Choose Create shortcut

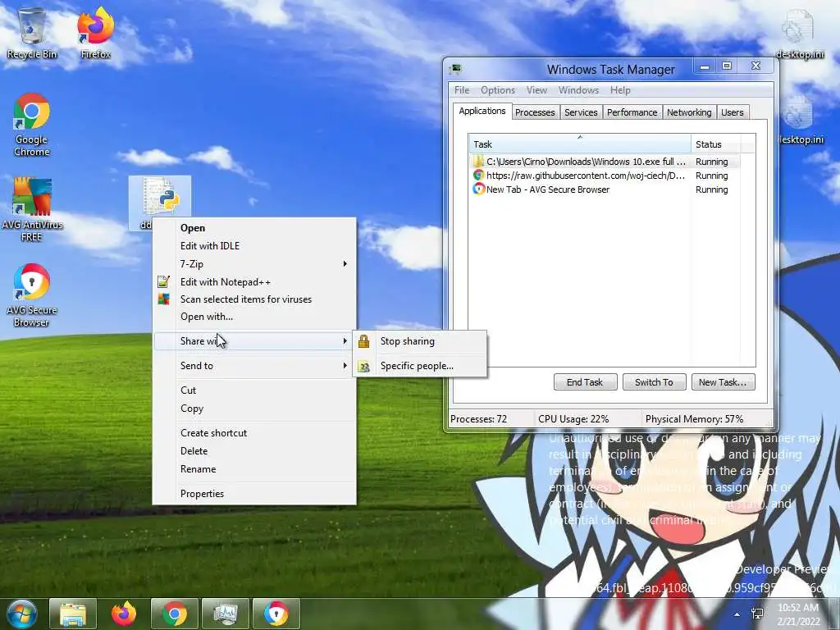pos(254,433)
